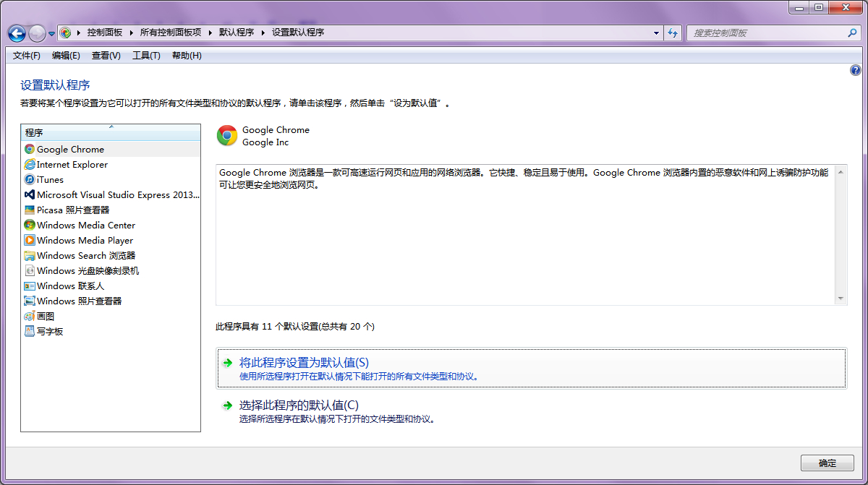Viewport: 868px width, 485px height.
Task: Open the recent pages dropdown arrow
Action: (52, 33)
